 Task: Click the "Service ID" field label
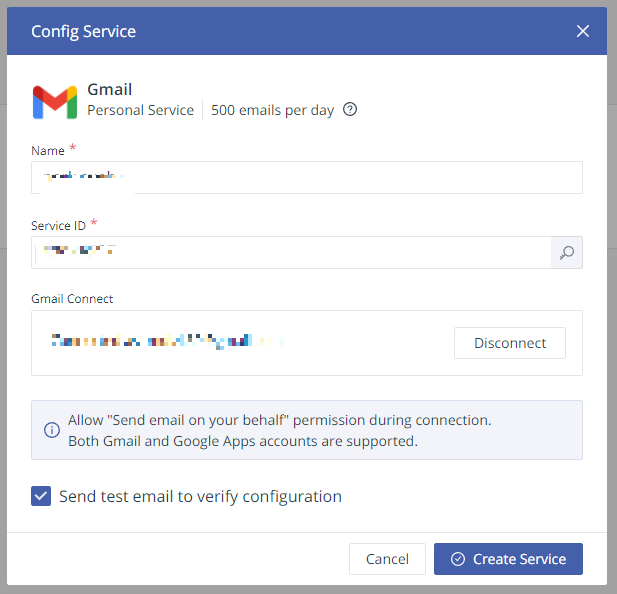(58, 226)
